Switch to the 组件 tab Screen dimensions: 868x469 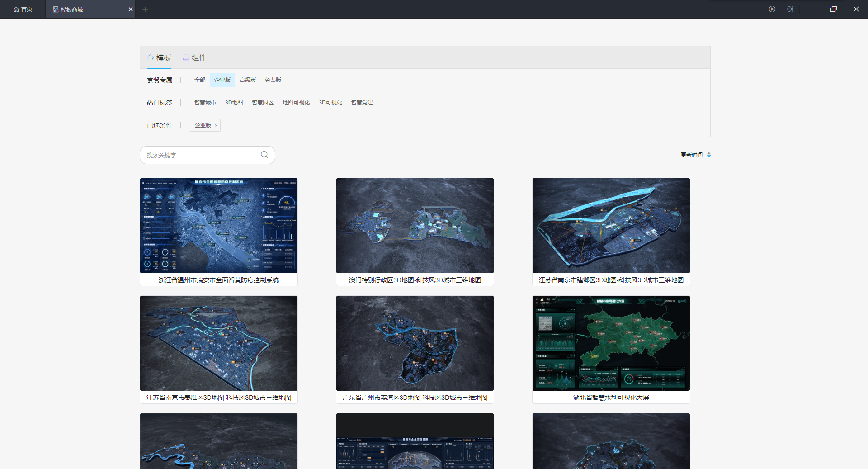[x=194, y=57]
